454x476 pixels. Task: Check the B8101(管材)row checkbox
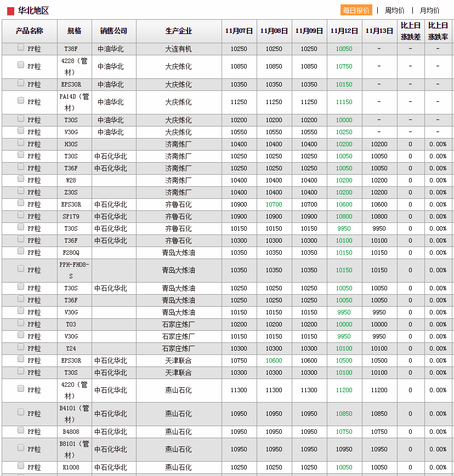[x=21, y=448]
